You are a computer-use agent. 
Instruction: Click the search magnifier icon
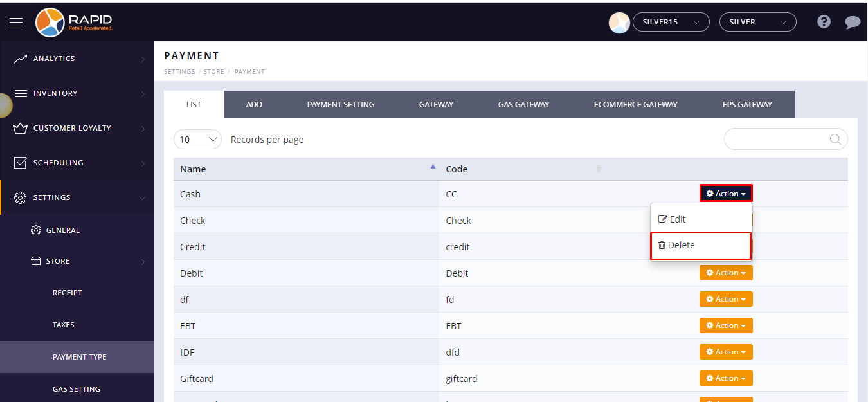(x=835, y=140)
